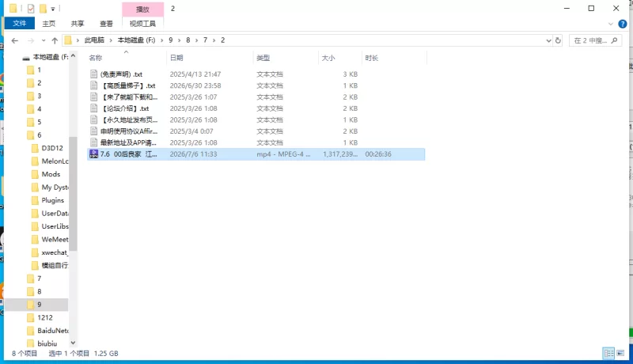Select folder 3 in navigation tree
This screenshot has height=364, width=633.
coord(39,96)
